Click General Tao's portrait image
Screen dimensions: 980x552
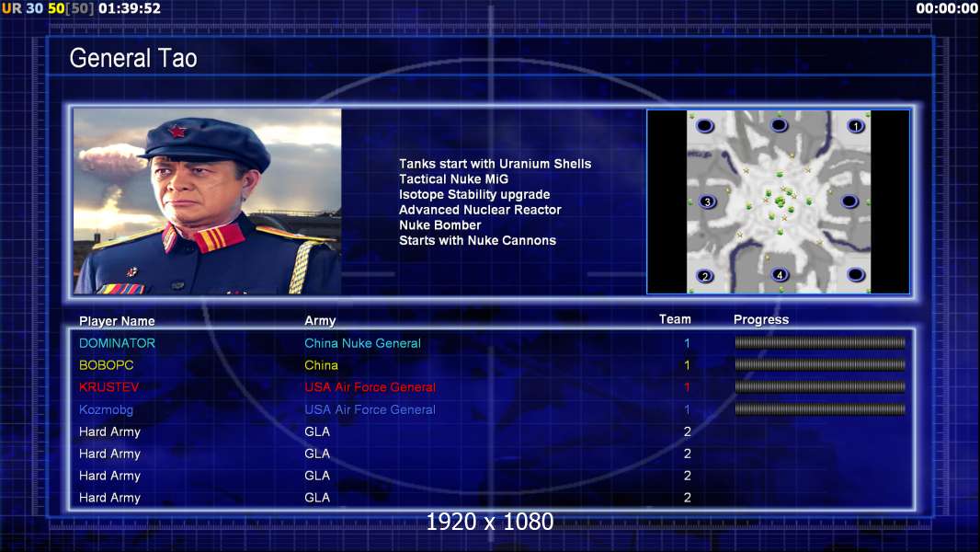(x=208, y=201)
